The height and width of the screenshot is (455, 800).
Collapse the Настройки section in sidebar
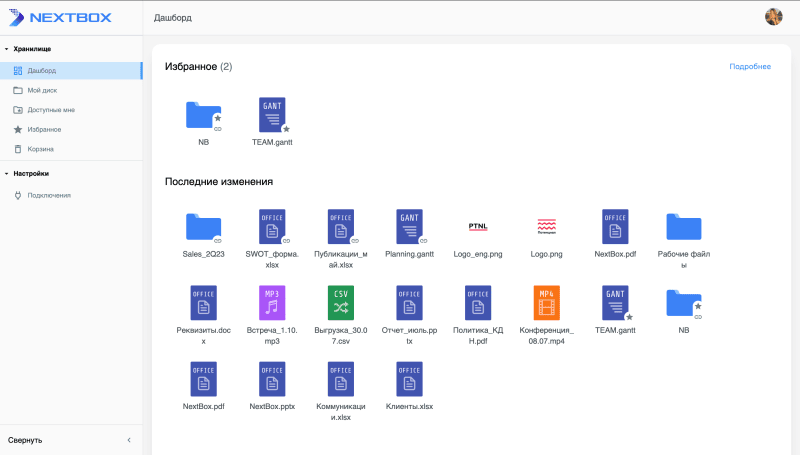[6, 173]
